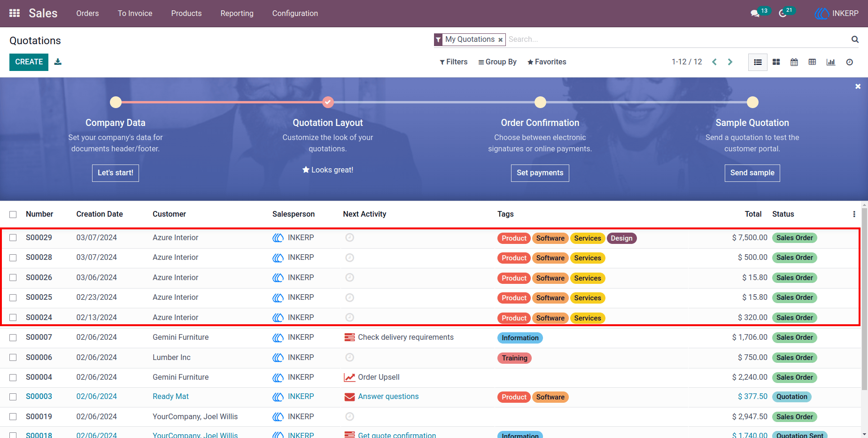Select all rows with header checkbox
Viewport: 868px width, 438px height.
(13, 214)
